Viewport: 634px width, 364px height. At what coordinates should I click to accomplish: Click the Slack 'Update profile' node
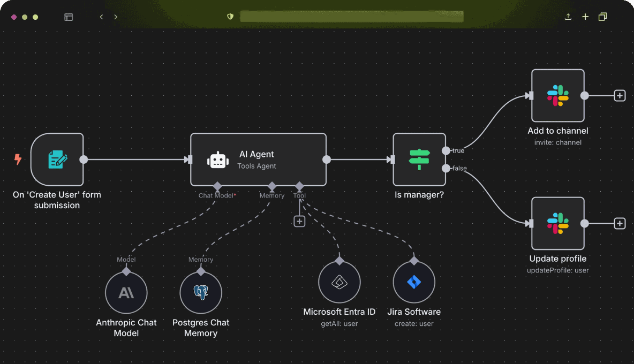[x=557, y=224]
